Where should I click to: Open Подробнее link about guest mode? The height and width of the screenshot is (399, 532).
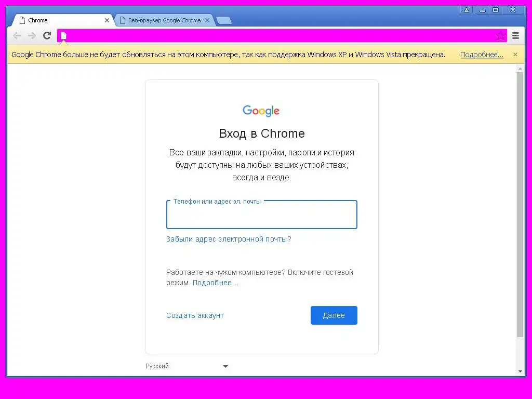pyautogui.click(x=216, y=283)
